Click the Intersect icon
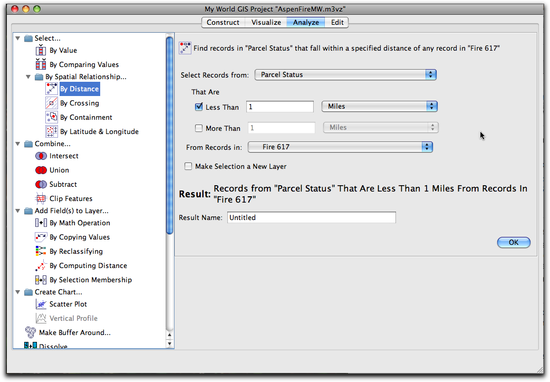The image size is (550, 382). [41, 156]
